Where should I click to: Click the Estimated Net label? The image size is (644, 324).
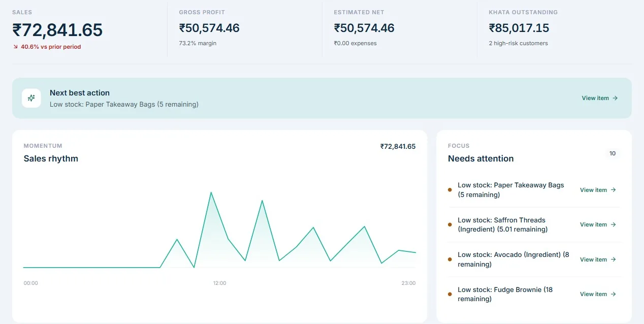359,12
